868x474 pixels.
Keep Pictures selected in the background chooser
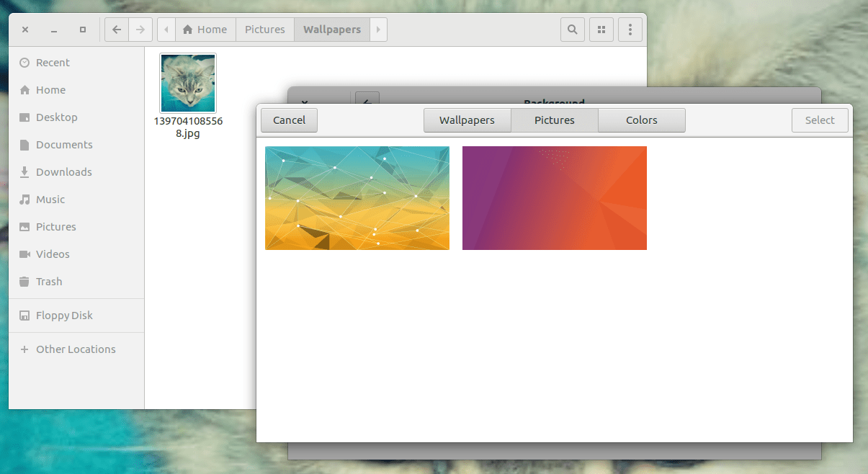click(554, 120)
